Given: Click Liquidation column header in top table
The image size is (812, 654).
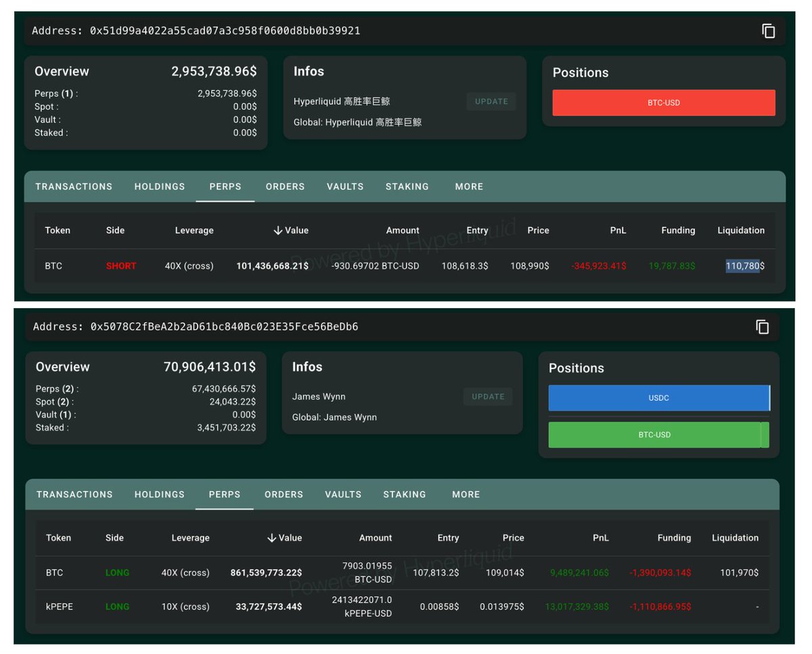Looking at the screenshot, I should [741, 230].
